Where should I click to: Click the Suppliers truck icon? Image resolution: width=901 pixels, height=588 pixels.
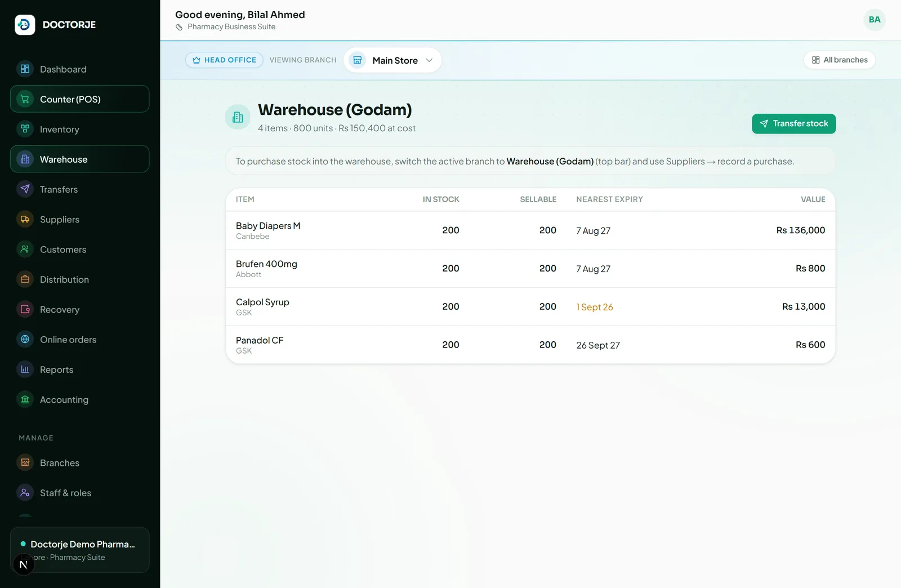click(25, 219)
